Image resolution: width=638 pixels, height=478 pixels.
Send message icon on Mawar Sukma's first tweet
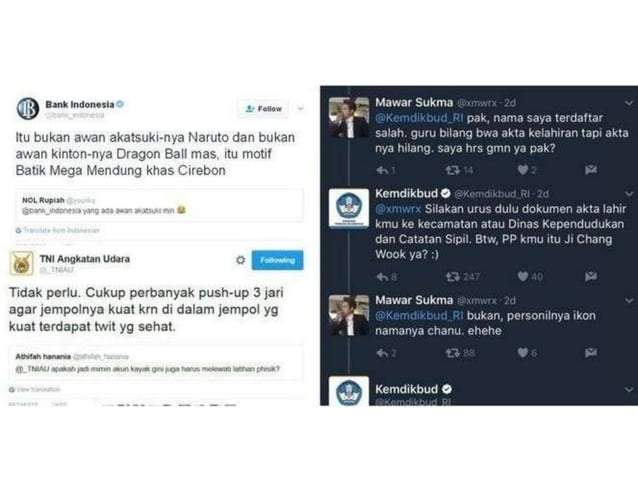pos(590,170)
